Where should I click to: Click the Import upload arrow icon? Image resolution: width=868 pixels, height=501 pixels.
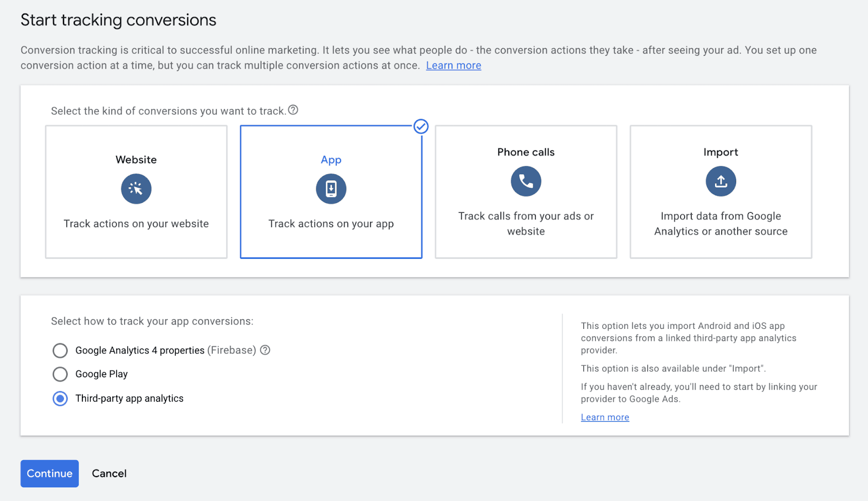(720, 181)
